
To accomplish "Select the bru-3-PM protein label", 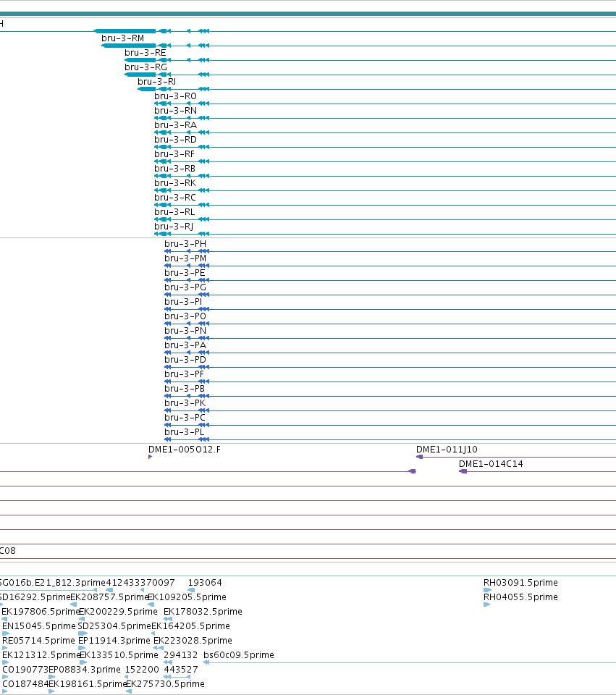I will 185,258.
